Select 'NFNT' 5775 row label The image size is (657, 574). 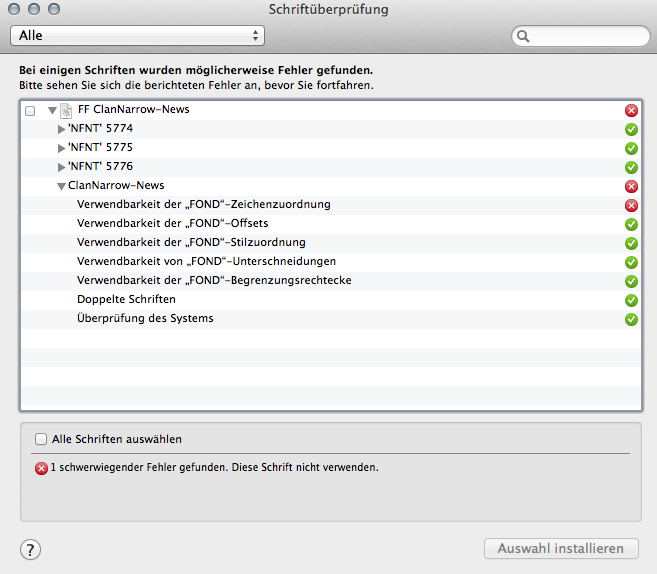click(x=101, y=147)
